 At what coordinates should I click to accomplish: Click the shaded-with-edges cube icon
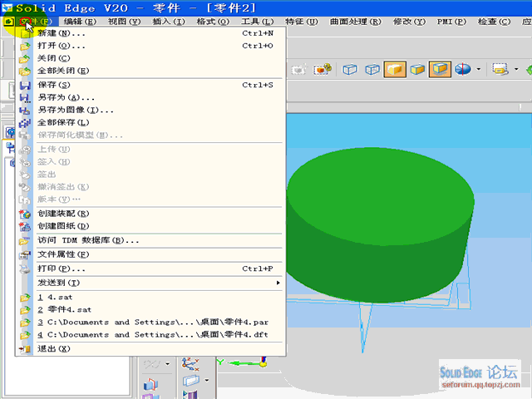click(417, 70)
